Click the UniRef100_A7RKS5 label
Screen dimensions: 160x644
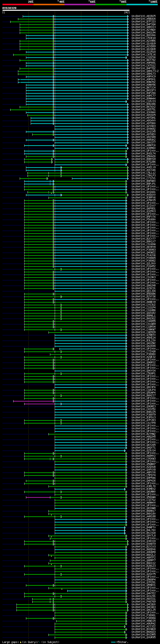(x=143, y=200)
